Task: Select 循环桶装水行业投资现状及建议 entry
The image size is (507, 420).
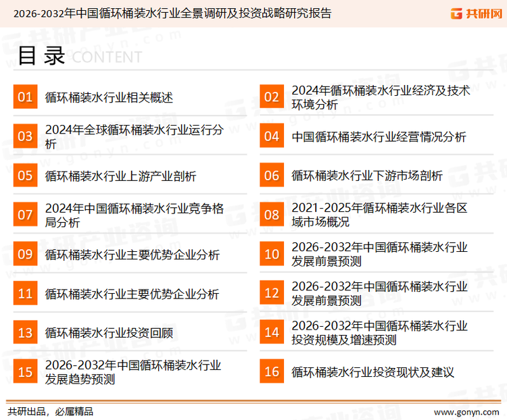Action: click(x=372, y=372)
